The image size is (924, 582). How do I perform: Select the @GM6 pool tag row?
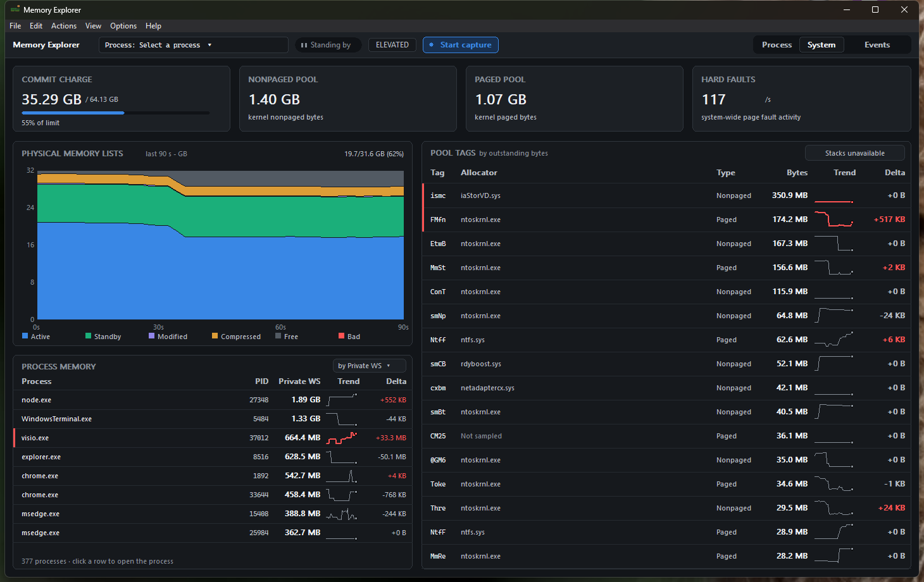point(666,460)
